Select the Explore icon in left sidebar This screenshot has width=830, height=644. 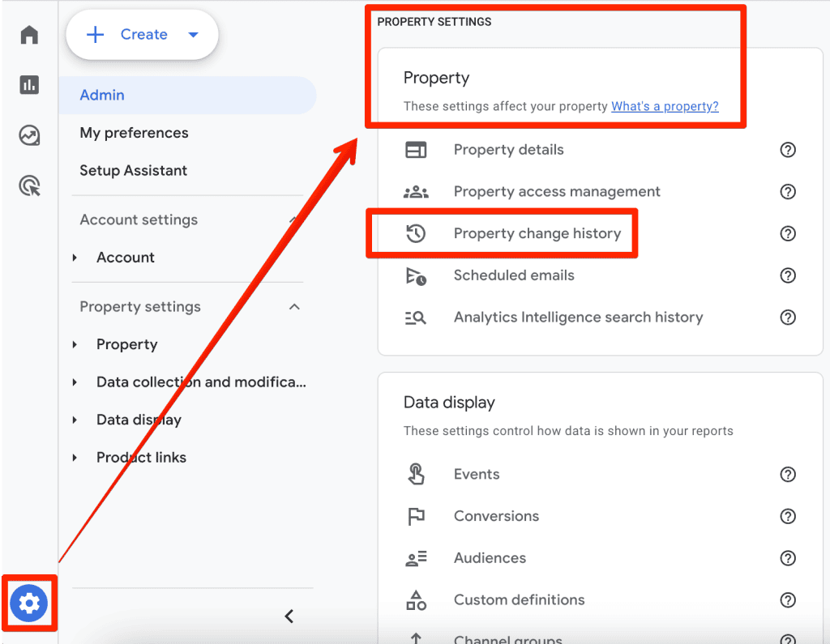coord(28,135)
